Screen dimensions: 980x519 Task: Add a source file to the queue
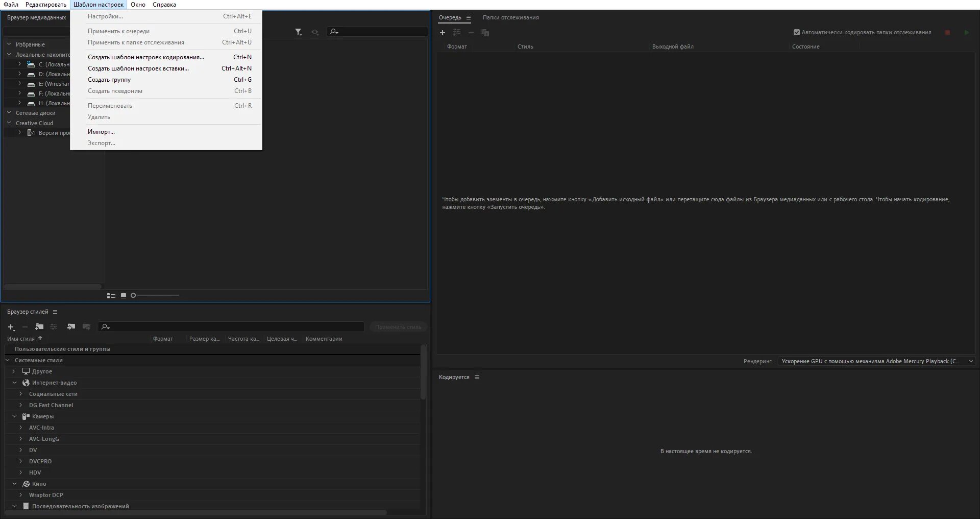coord(443,33)
